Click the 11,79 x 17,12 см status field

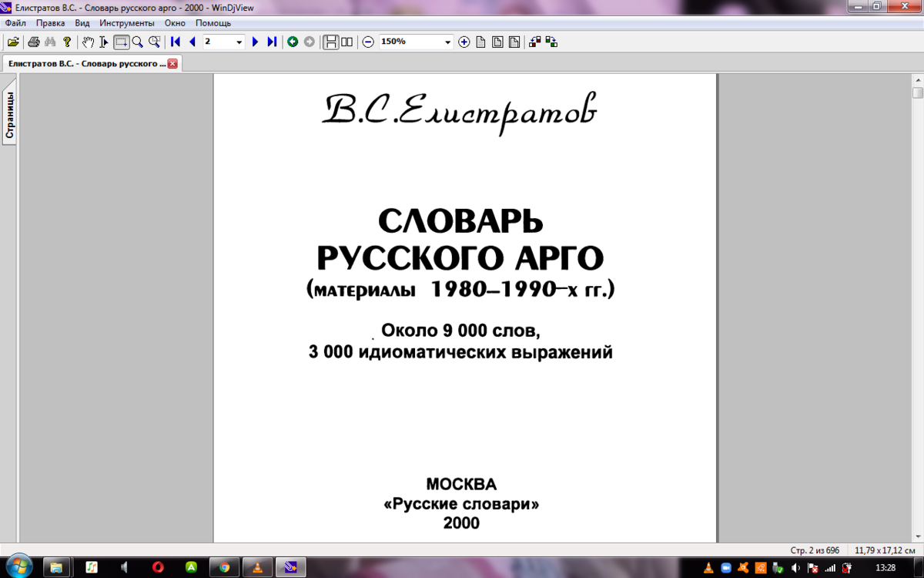tap(884, 550)
